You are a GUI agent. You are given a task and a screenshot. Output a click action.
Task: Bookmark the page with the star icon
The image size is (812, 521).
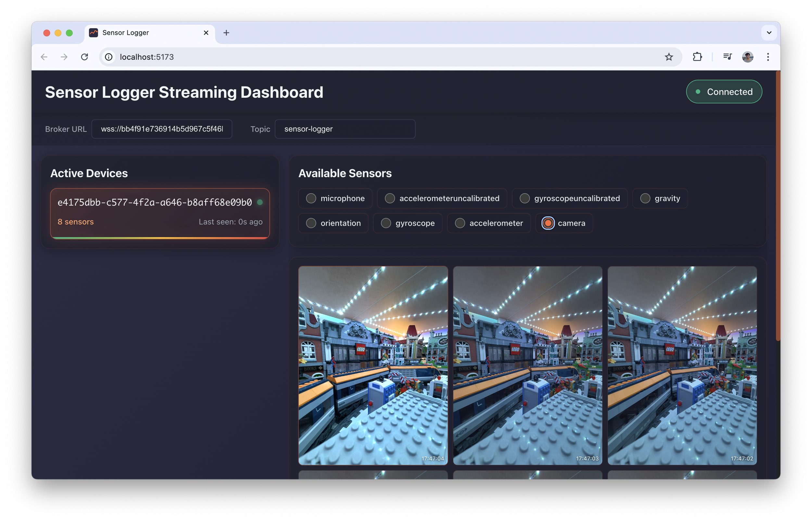click(669, 57)
